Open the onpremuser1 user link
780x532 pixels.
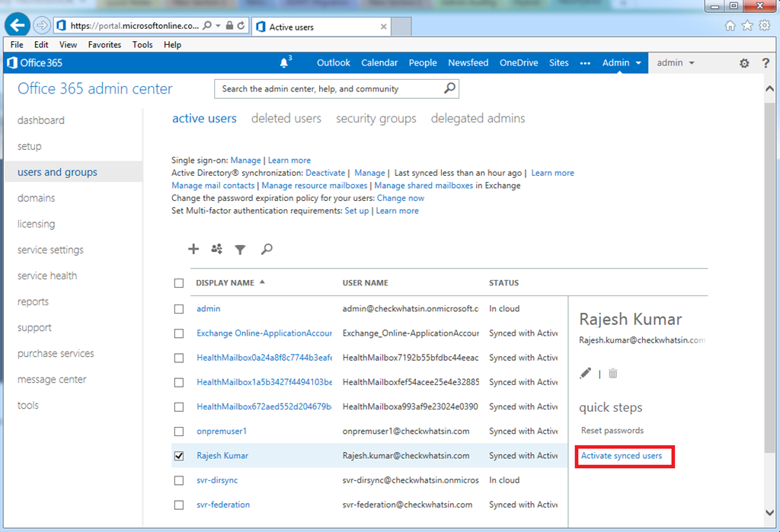[222, 431]
